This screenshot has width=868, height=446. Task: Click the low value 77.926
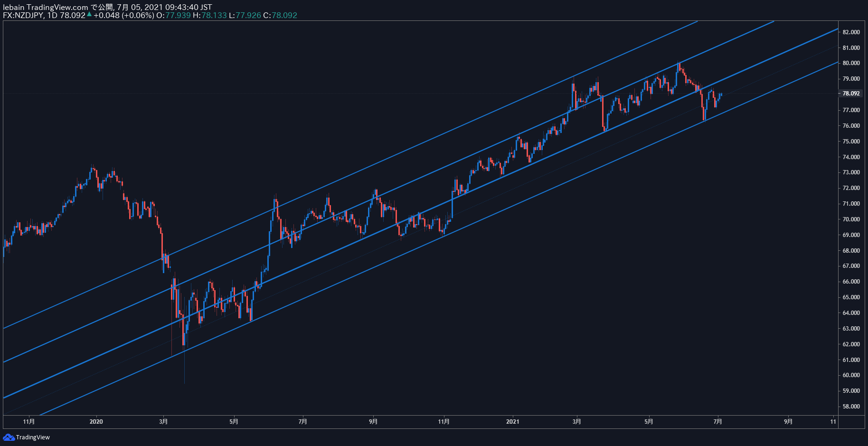coord(248,15)
